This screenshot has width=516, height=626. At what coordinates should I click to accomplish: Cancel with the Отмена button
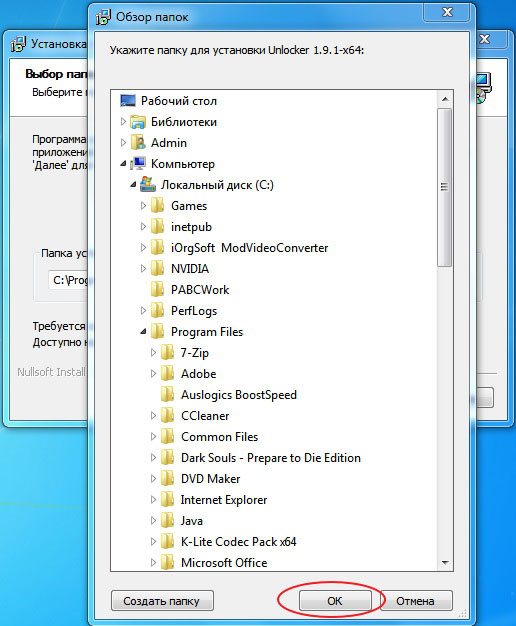coord(416,600)
